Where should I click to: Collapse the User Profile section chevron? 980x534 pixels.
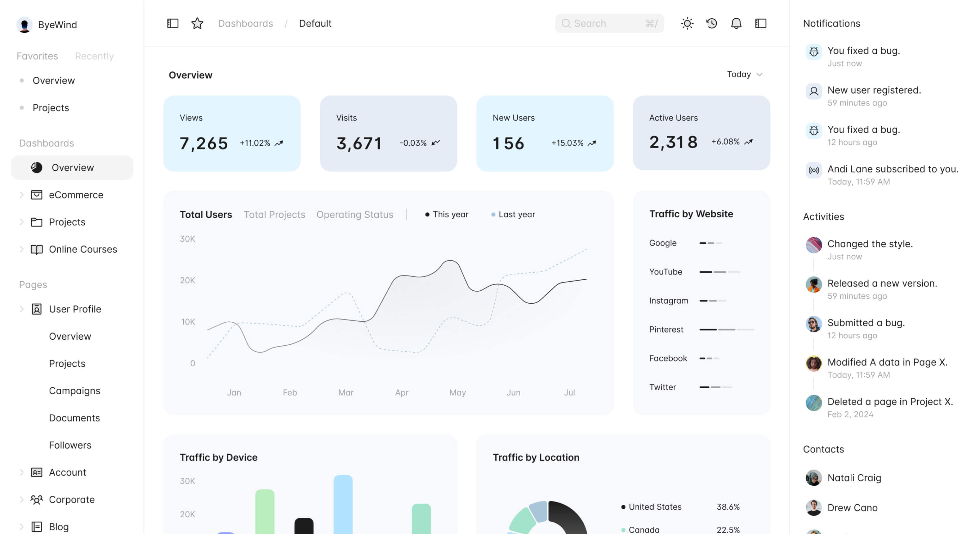click(22, 309)
